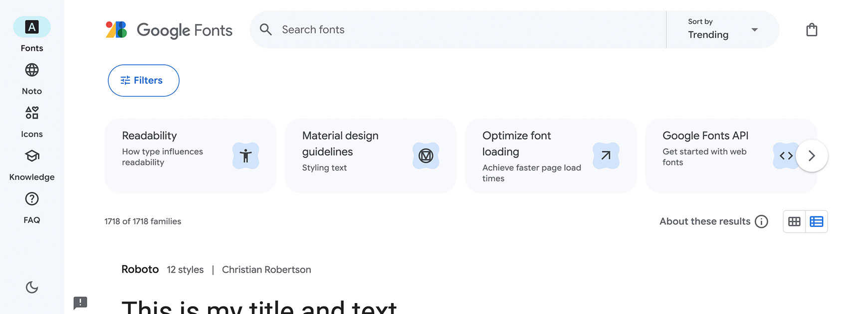Open the Knowledge section
Viewport: 868px width, 314px height.
tap(31, 163)
